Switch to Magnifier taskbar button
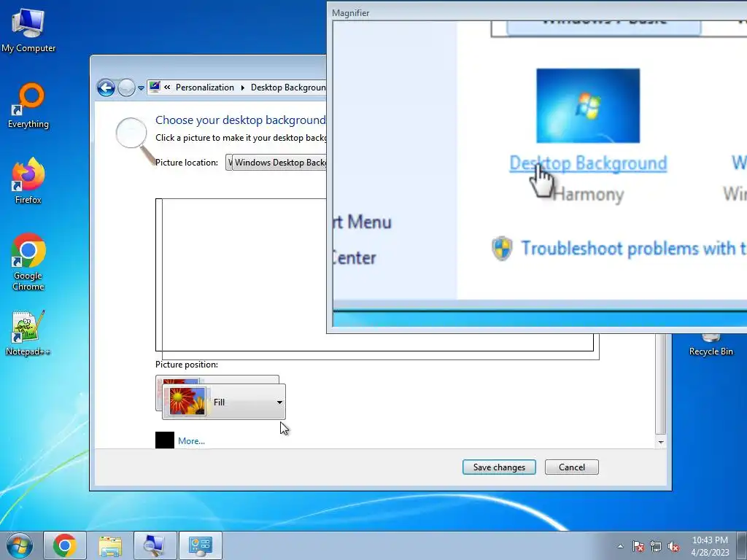 point(155,545)
